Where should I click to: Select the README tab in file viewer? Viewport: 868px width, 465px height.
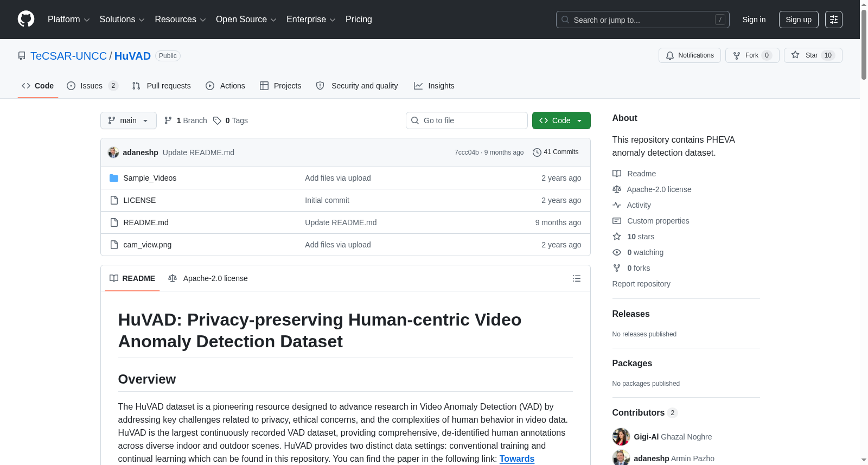[x=132, y=278]
